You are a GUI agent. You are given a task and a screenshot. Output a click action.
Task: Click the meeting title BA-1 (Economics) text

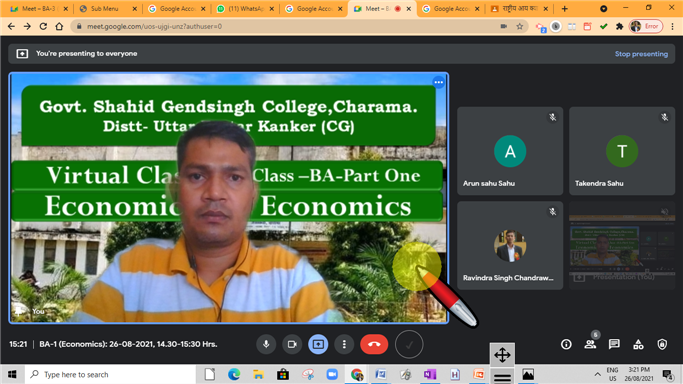128,344
